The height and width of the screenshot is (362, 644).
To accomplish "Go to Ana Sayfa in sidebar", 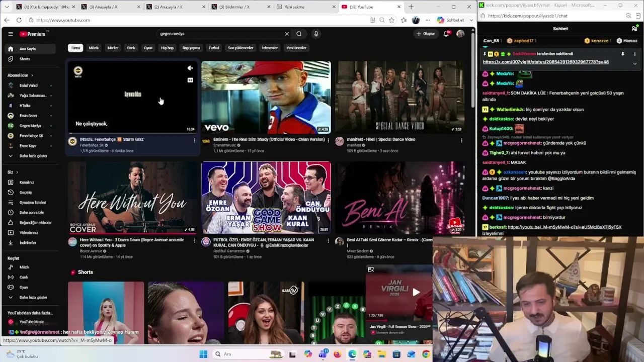I will pyautogui.click(x=29, y=49).
